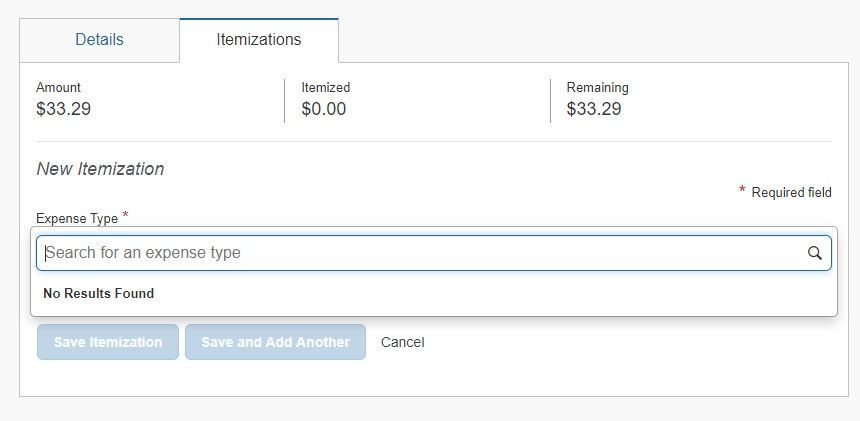The width and height of the screenshot is (860, 421).
Task: Click the Remaining label
Action: coord(597,88)
